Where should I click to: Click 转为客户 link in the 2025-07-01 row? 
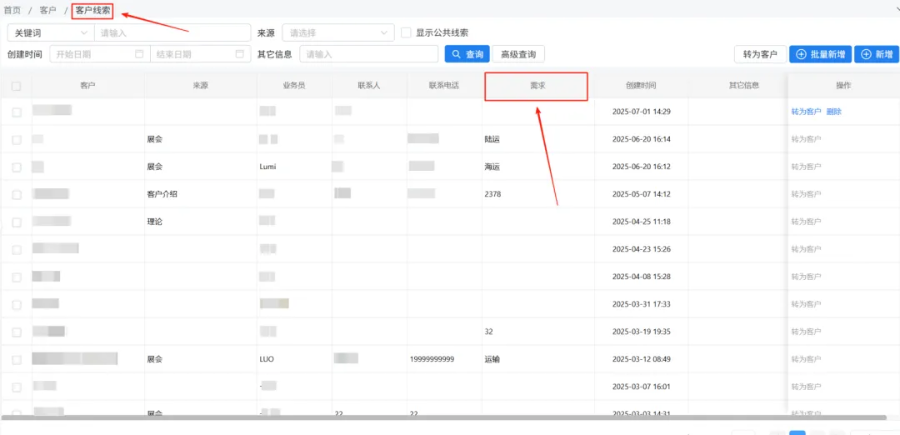(x=806, y=112)
